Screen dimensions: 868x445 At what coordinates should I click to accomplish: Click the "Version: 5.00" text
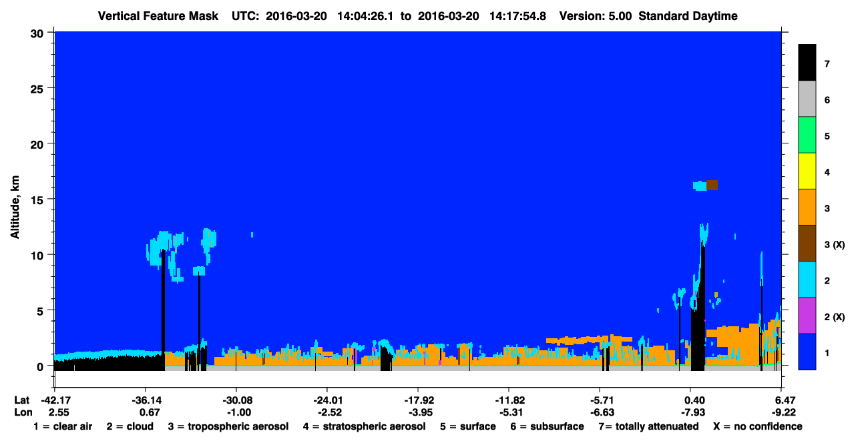click(596, 16)
